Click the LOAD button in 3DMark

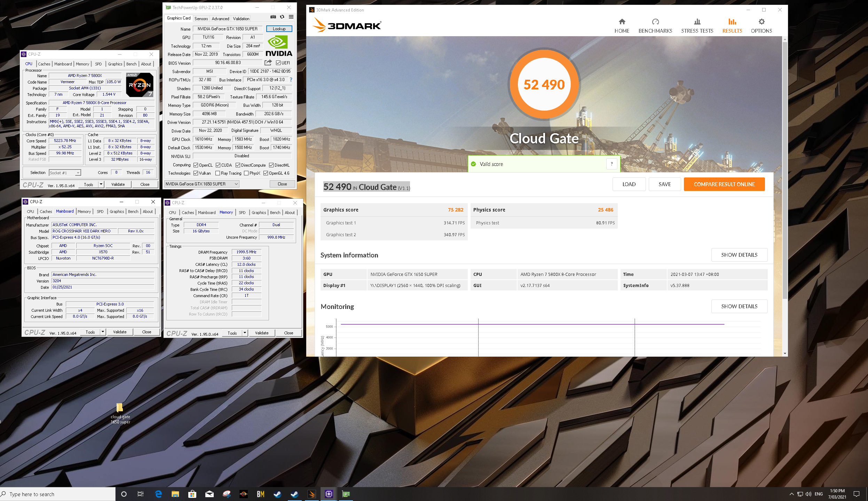point(629,184)
